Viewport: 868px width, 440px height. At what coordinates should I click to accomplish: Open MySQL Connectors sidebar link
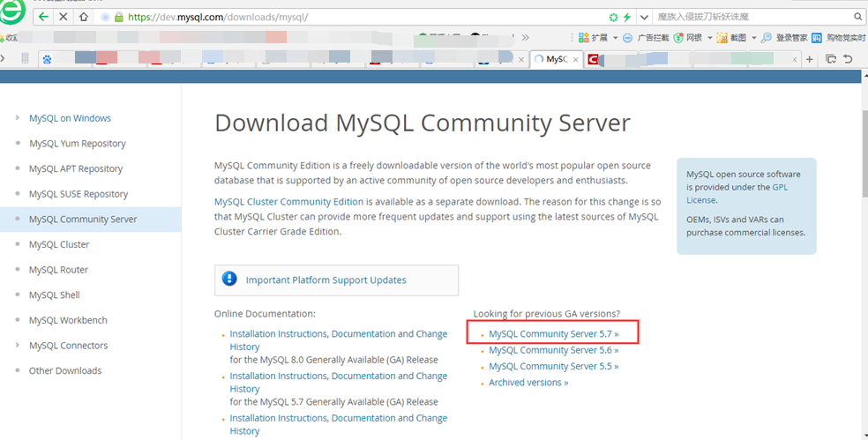click(x=69, y=346)
